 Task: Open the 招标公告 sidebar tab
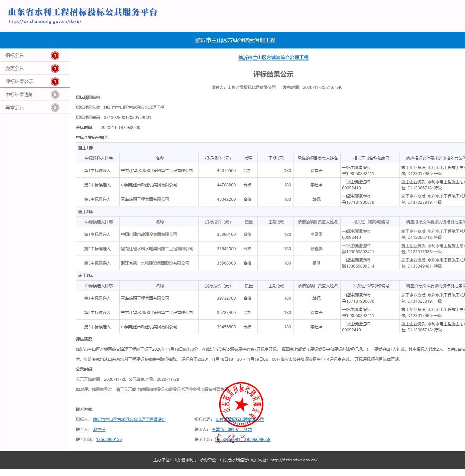[x=35, y=55]
